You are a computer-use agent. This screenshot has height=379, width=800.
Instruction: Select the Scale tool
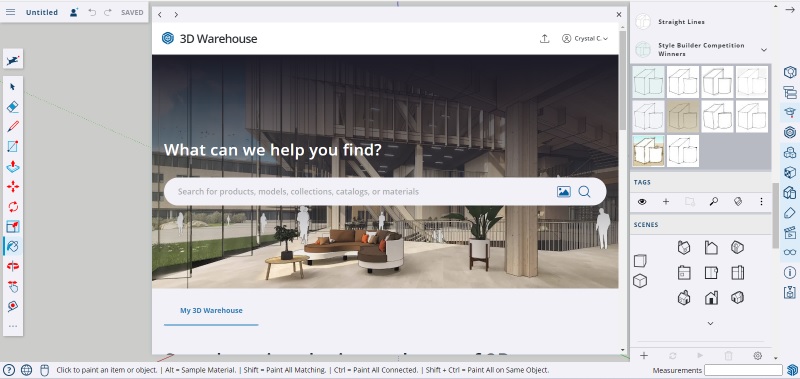(13, 226)
